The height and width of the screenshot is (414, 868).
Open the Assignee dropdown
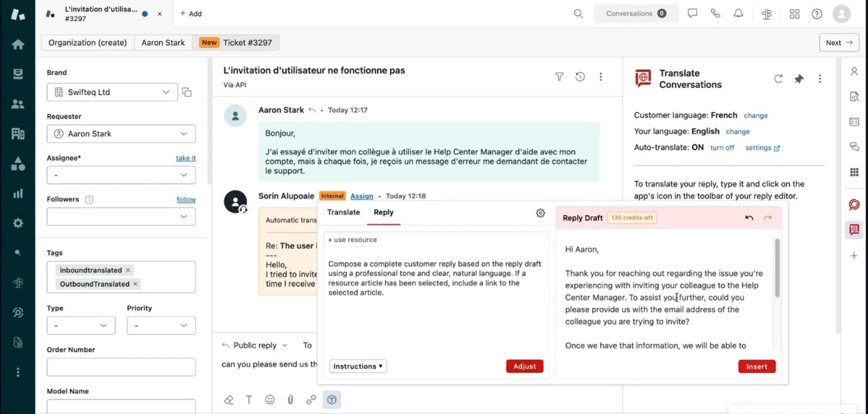(x=121, y=175)
